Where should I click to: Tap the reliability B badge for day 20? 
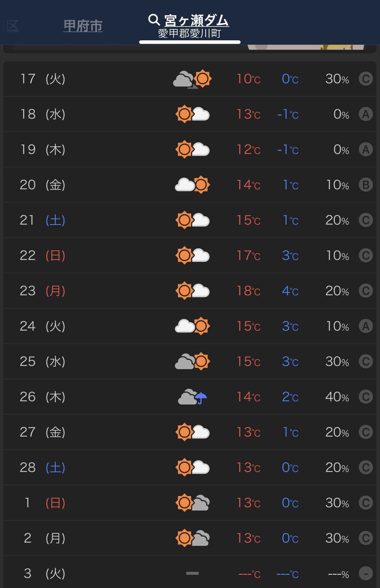(x=366, y=185)
